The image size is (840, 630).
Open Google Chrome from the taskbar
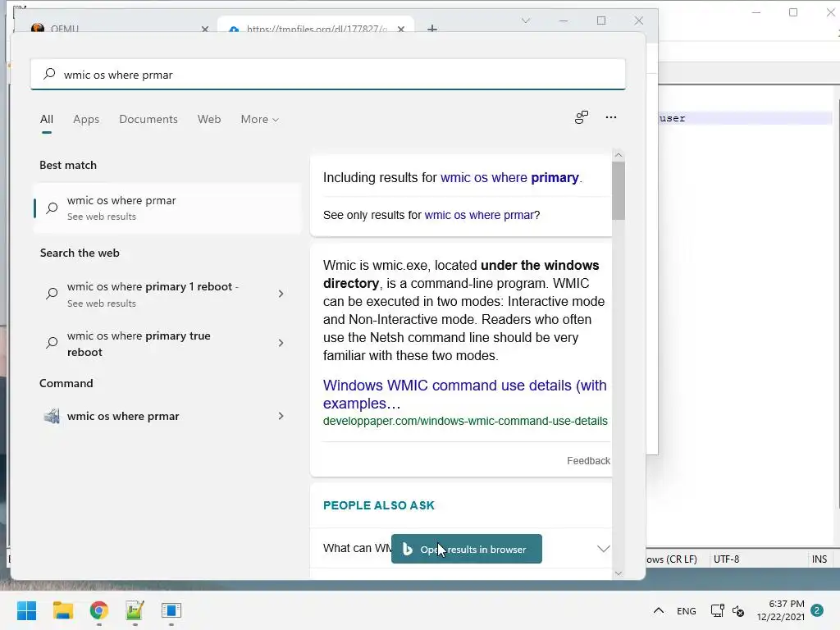pos(99,610)
